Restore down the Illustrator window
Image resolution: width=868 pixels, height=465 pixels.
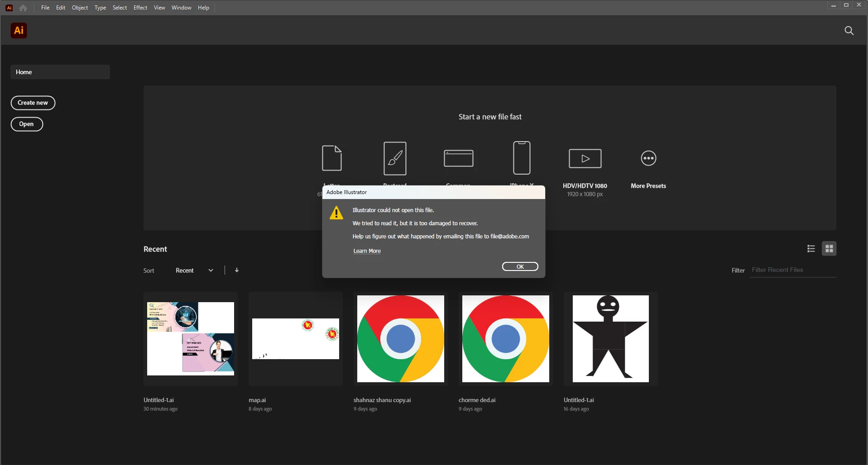point(846,5)
